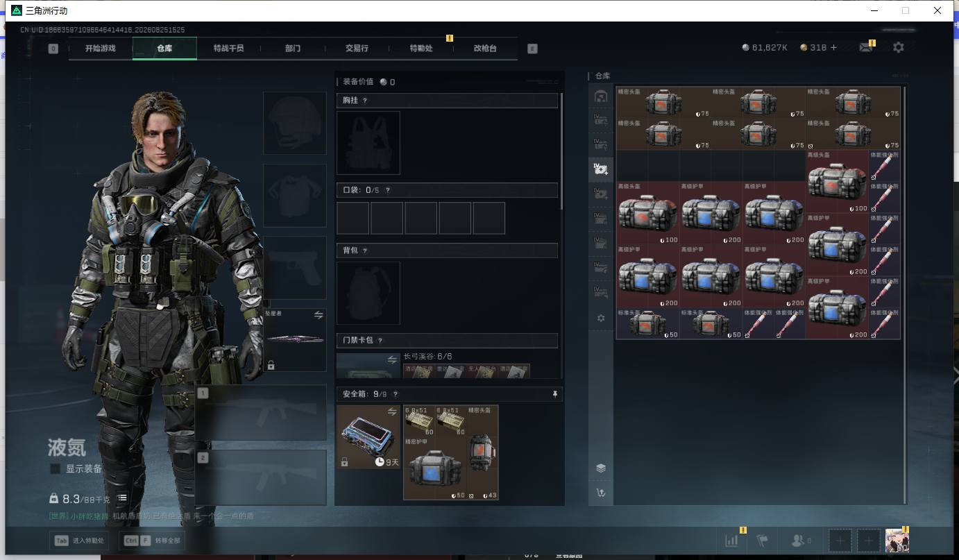Click the swap arrows on the melee weapon slot
The width and height of the screenshot is (959, 560).
319,315
